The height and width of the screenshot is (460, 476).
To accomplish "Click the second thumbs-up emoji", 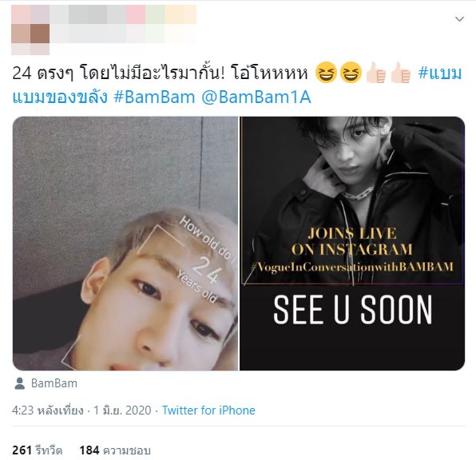I will click(400, 73).
